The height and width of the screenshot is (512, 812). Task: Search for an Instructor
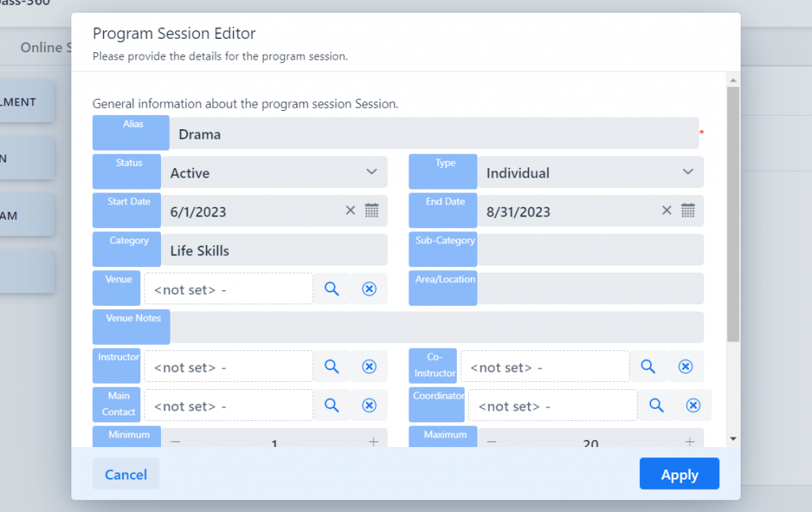click(331, 366)
